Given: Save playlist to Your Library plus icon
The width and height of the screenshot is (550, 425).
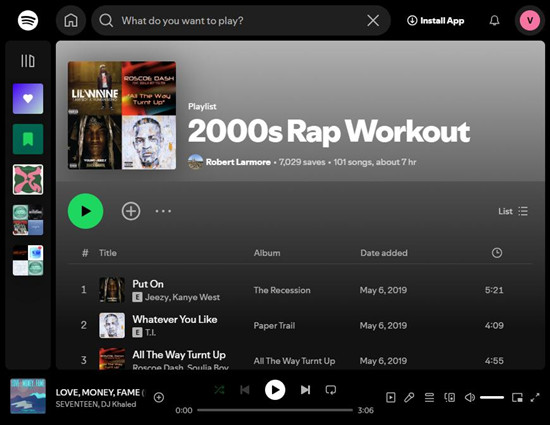Looking at the screenshot, I should tap(131, 211).
